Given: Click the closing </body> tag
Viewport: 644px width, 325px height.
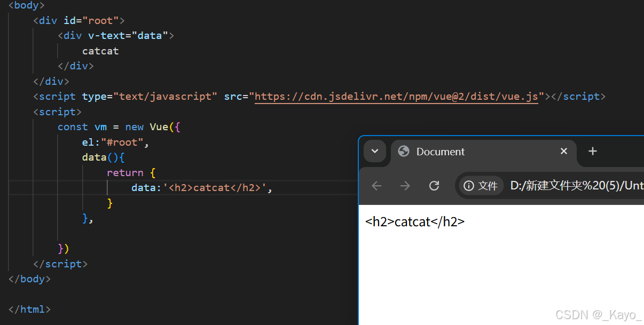Looking at the screenshot, I should point(30,279).
